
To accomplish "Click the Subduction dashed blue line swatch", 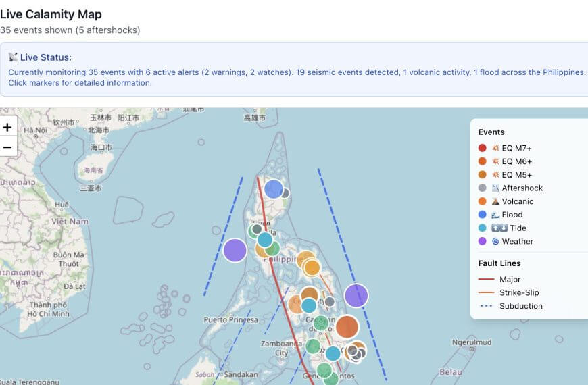I will click(x=487, y=306).
